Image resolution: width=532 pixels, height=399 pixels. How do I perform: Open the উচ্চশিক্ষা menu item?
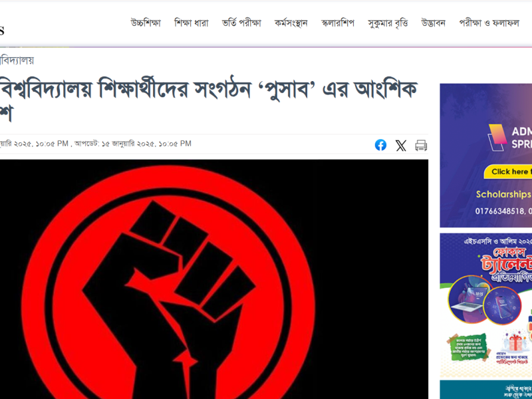146,23
